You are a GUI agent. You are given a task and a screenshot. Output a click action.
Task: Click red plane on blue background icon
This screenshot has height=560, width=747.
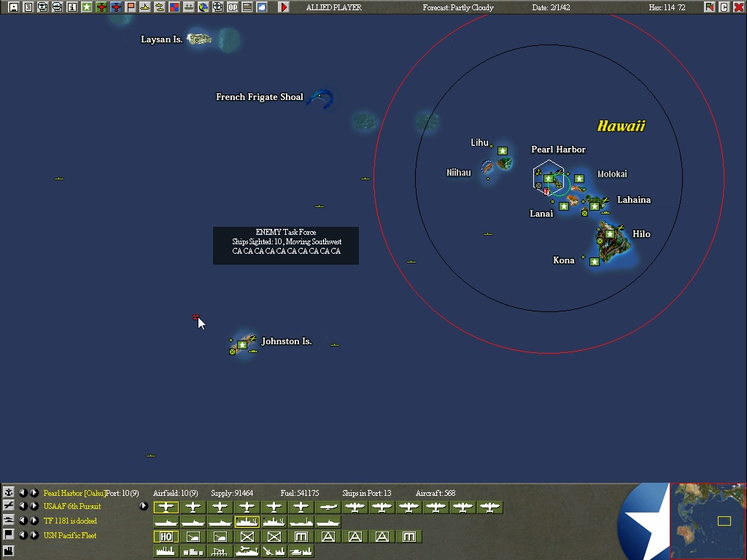116,7
